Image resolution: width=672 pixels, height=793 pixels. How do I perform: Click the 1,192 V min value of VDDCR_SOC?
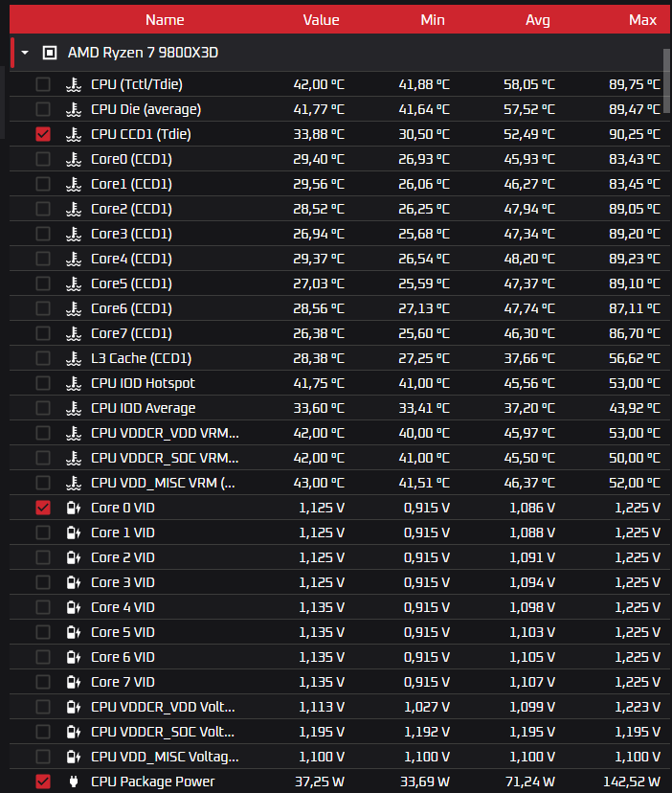tap(427, 732)
